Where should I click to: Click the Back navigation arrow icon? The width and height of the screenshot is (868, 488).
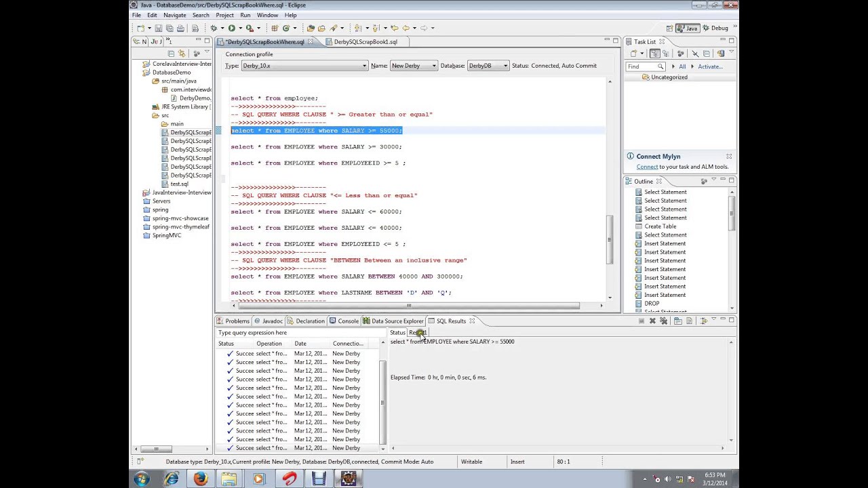406,28
